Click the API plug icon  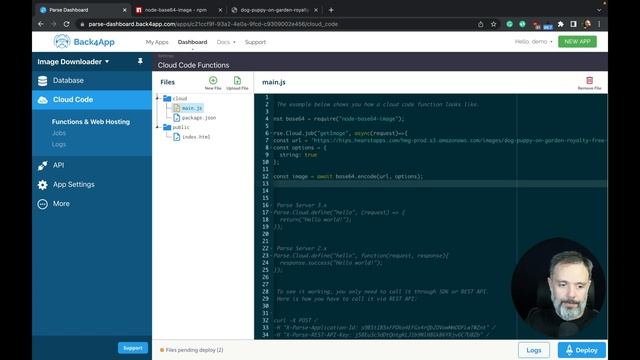point(42,165)
